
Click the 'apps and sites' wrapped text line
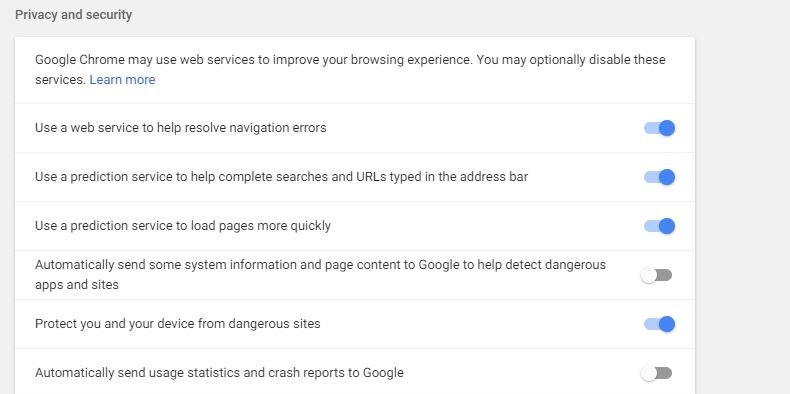point(77,285)
